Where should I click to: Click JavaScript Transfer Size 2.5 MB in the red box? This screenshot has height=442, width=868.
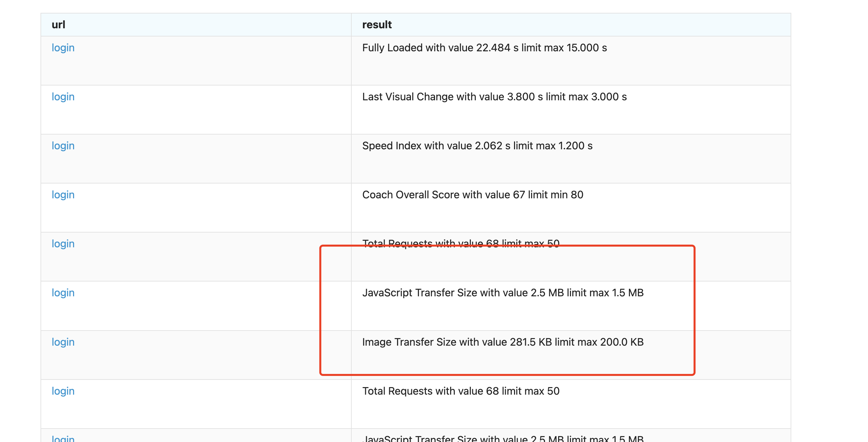503,293
